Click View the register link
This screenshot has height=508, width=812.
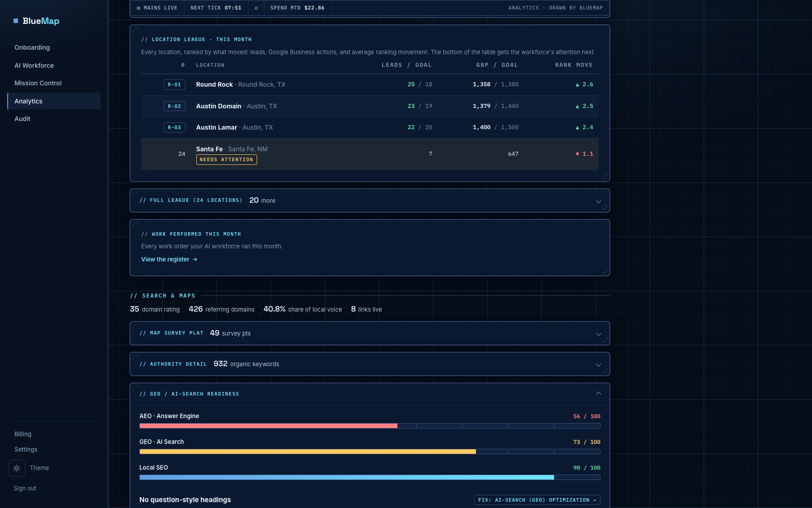point(169,259)
